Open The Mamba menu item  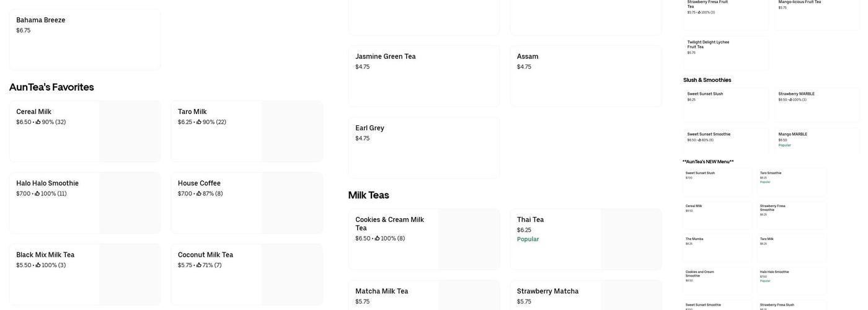click(718, 248)
